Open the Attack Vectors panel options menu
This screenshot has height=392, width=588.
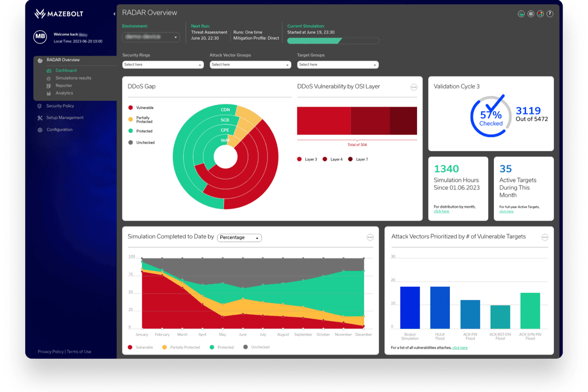click(x=544, y=237)
